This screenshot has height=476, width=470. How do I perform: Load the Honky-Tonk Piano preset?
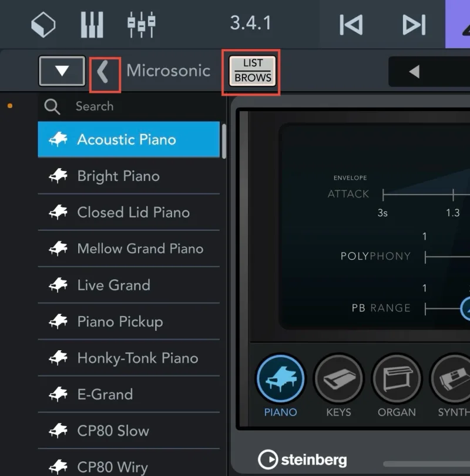pos(129,358)
